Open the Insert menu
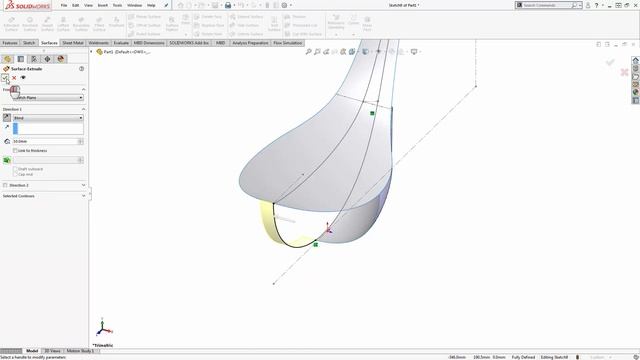 point(102,5)
